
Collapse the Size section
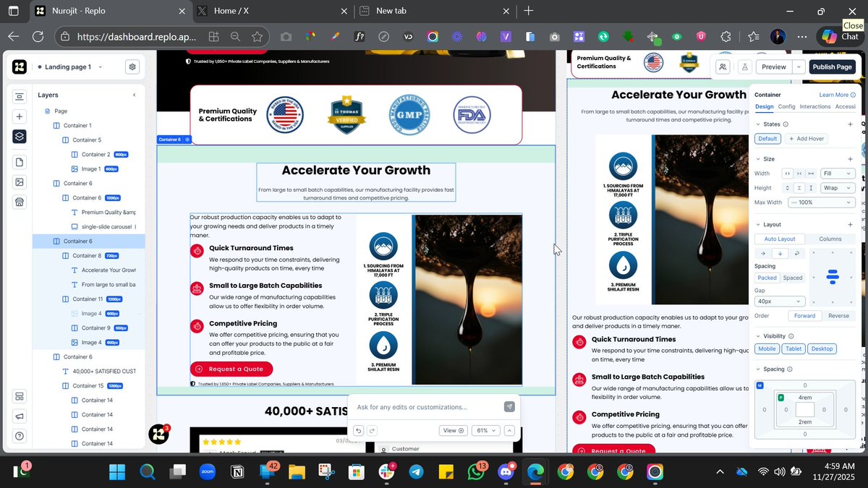(757, 158)
